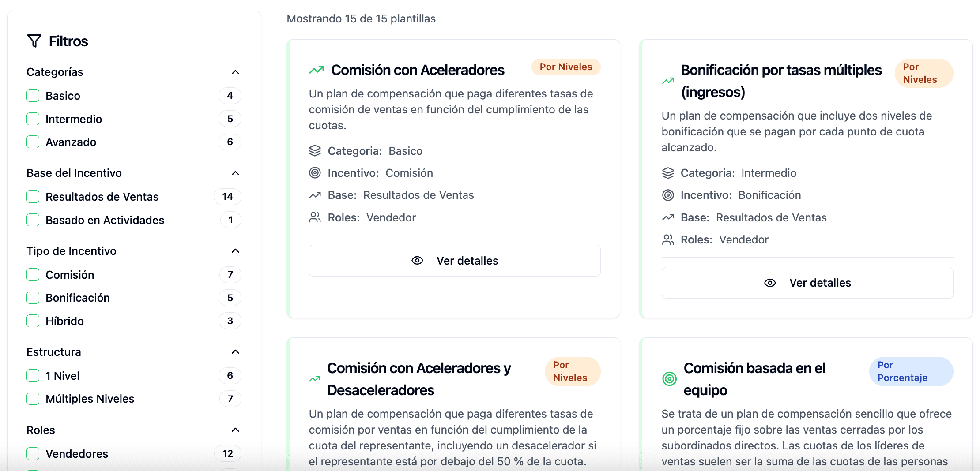Enable the Avanzado category filter
The image size is (980, 471).
point(33,142)
